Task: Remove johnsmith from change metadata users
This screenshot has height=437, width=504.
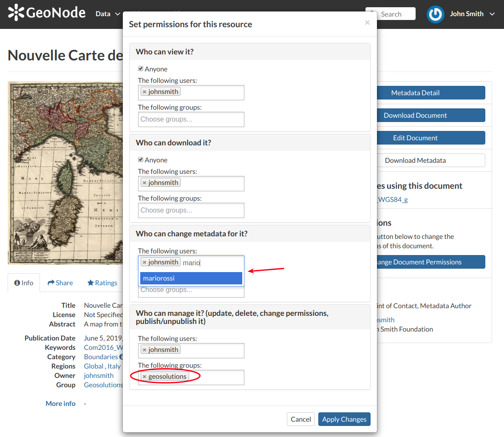Action: (x=144, y=262)
